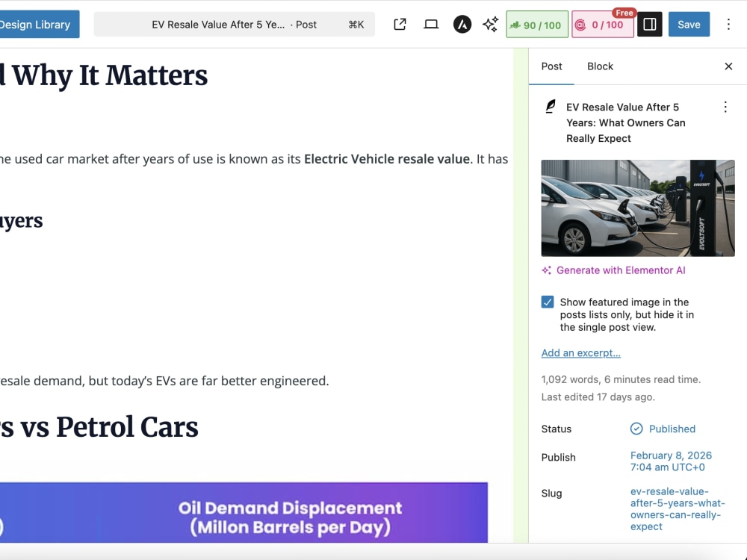This screenshot has width=747, height=560.
Task: Open the Design Library button
Action: [38, 25]
